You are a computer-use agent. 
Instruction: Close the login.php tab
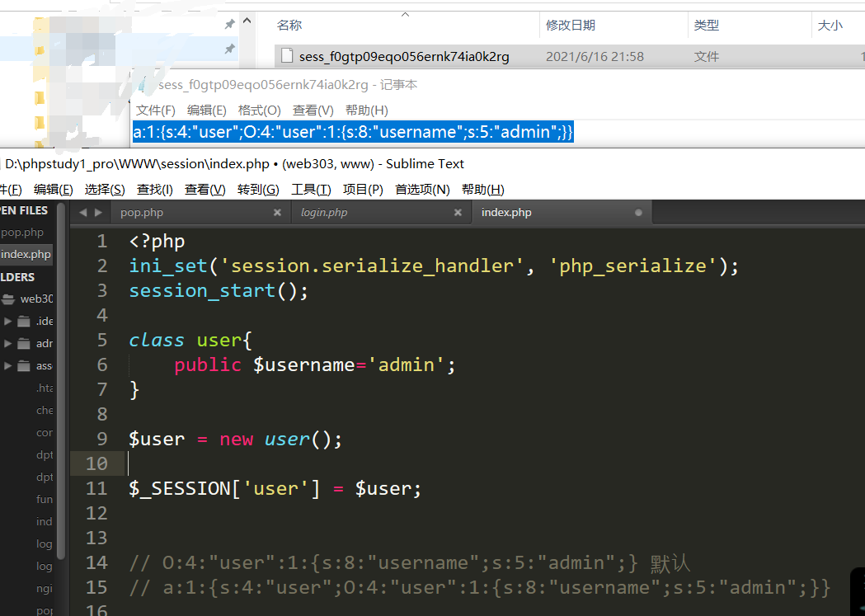point(458,212)
